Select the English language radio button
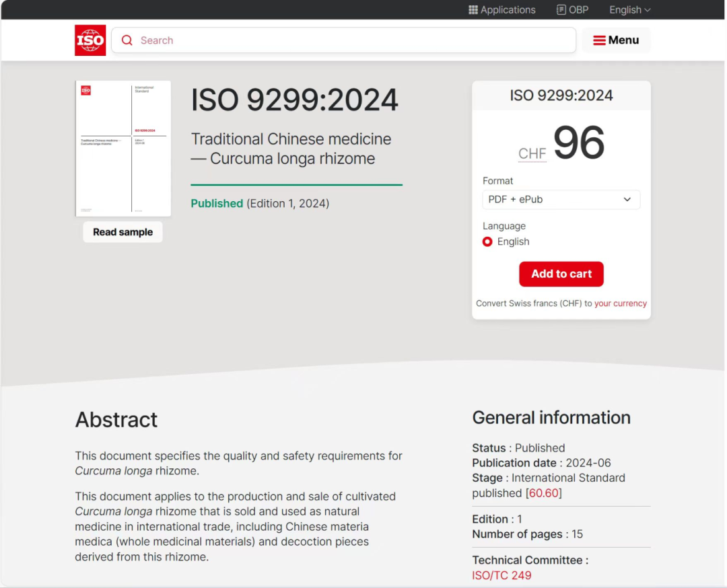This screenshot has height=588, width=727. (487, 242)
